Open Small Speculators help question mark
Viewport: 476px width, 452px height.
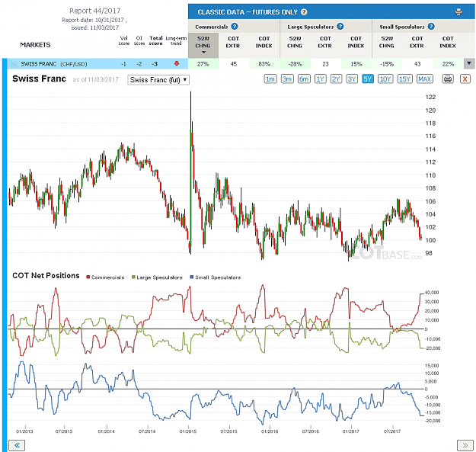(431, 27)
